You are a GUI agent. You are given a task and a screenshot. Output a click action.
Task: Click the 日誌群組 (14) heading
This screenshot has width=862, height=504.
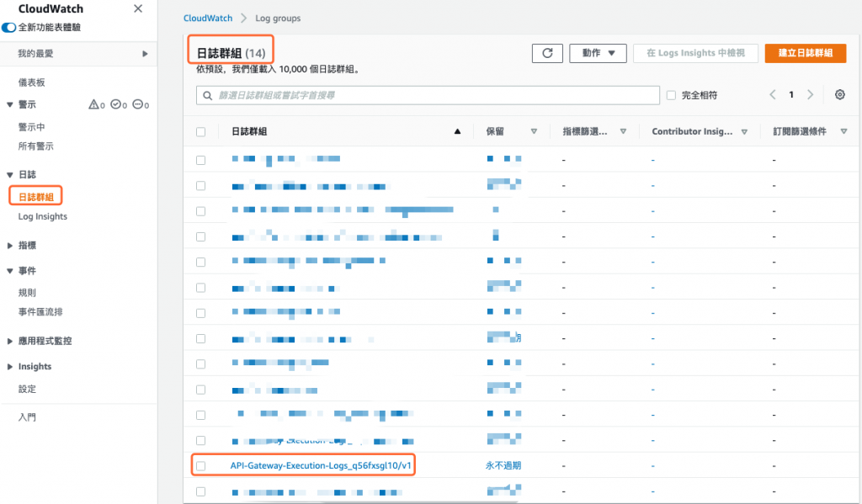[x=231, y=53]
